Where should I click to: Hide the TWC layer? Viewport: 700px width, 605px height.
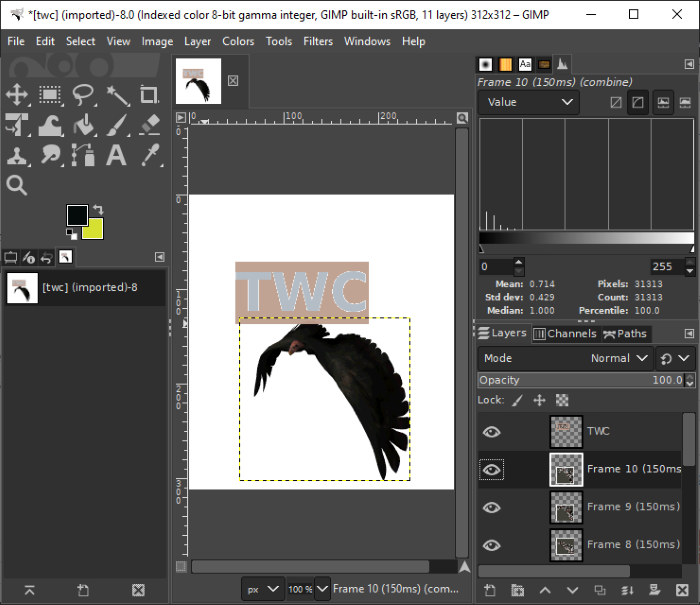coord(491,432)
